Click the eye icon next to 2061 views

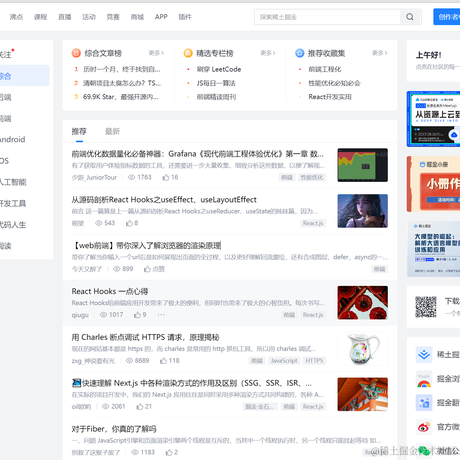click(x=106, y=406)
